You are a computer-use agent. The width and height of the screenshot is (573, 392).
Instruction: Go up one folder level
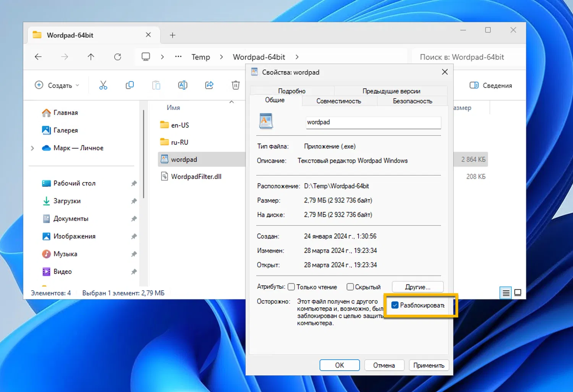pos(91,57)
